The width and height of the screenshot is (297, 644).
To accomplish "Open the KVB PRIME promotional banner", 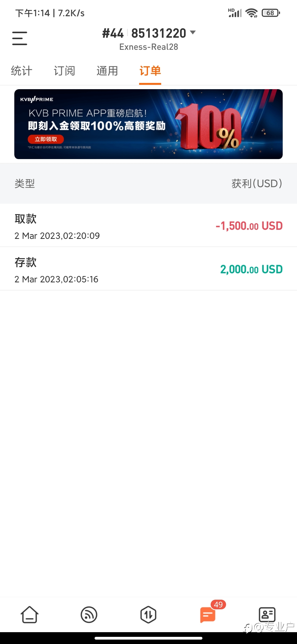I will click(148, 124).
